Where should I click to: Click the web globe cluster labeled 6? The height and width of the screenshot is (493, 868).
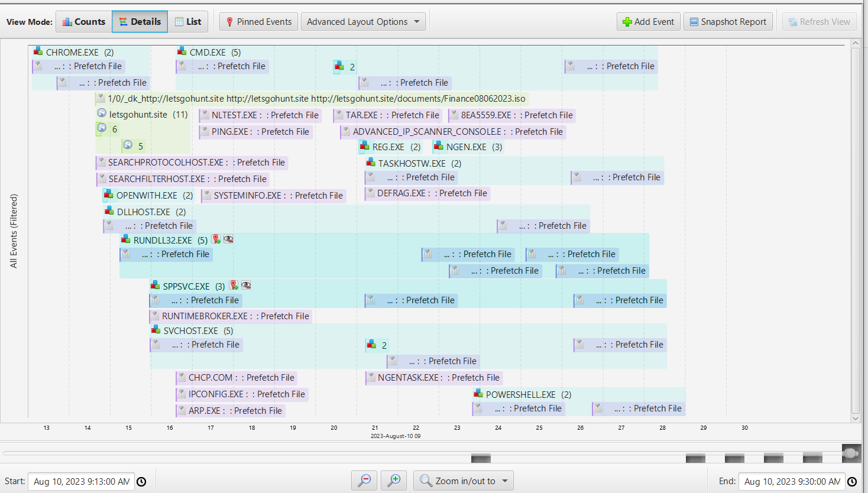click(102, 128)
